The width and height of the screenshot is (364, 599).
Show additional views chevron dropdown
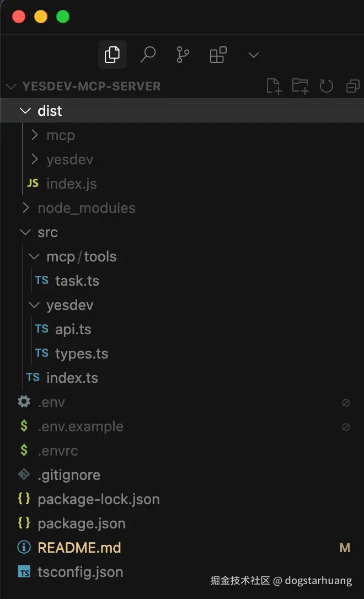pos(253,55)
